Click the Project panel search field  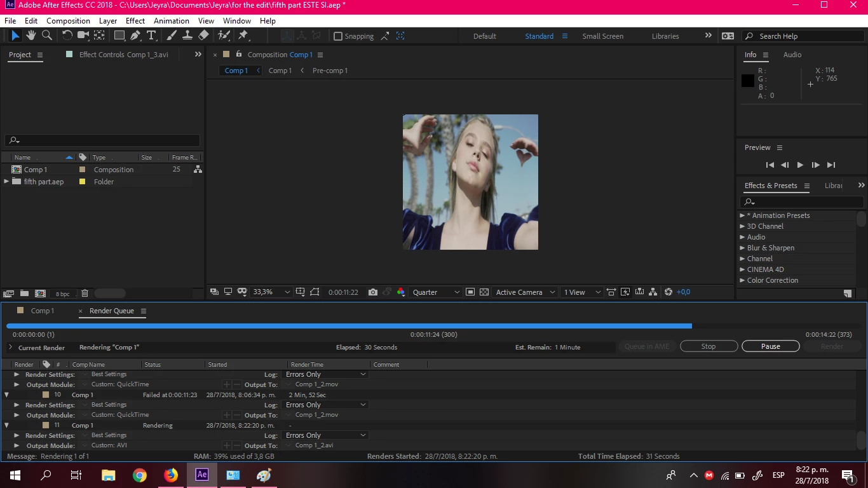(102, 140)
